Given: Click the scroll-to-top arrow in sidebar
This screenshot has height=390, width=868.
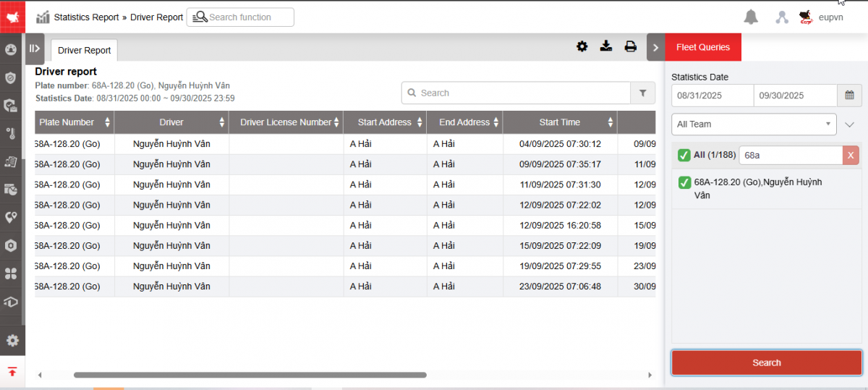Looking at the screenshot, I should (12, 372).
